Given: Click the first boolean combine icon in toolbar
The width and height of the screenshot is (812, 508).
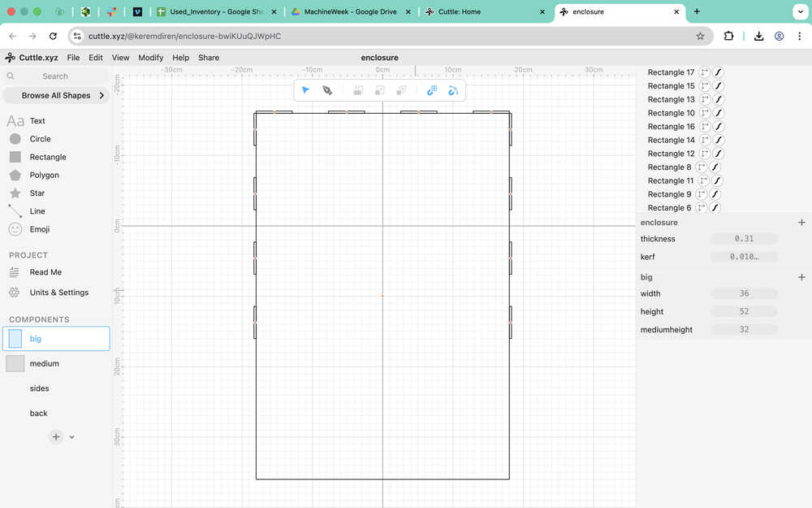Looking at the screenshot, I should (x=358, y=91).
